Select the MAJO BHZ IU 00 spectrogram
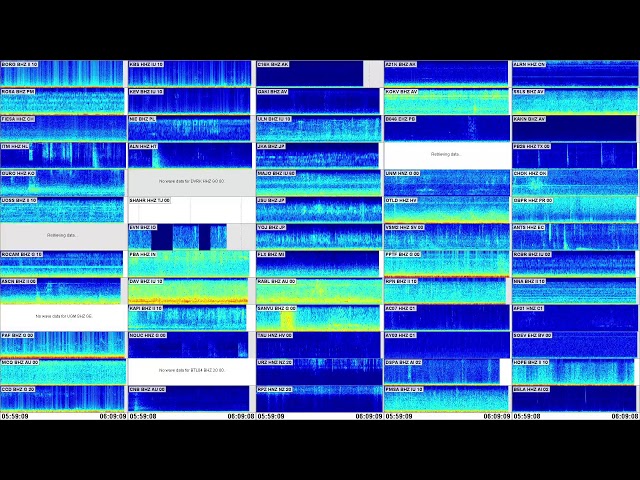The height and width of the screenshot is (480, 640). 318,182
